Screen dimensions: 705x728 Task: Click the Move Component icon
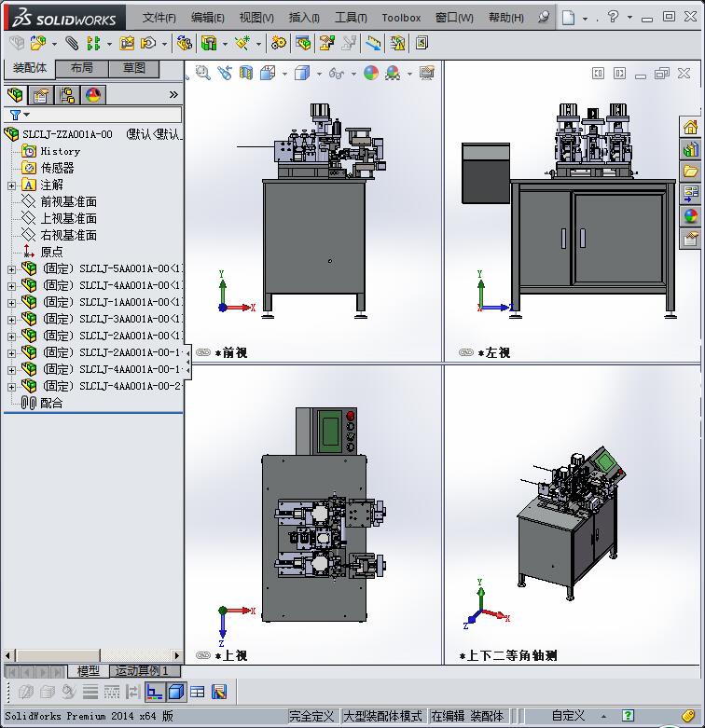(x=148, y=44)
